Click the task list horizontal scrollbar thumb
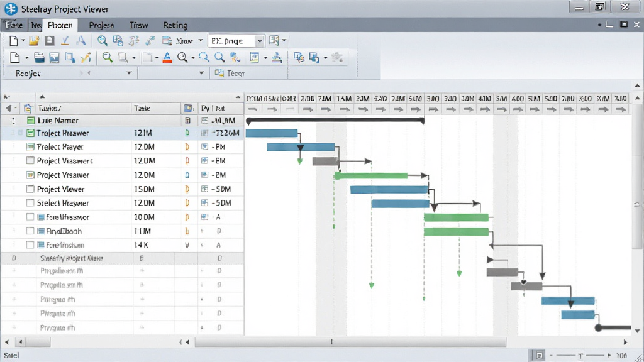This screenshot has height=362, width=644. (x=33, y=342)
